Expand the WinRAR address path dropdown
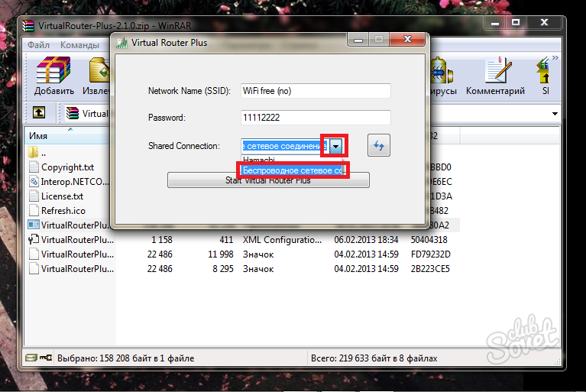 [555, 114]
